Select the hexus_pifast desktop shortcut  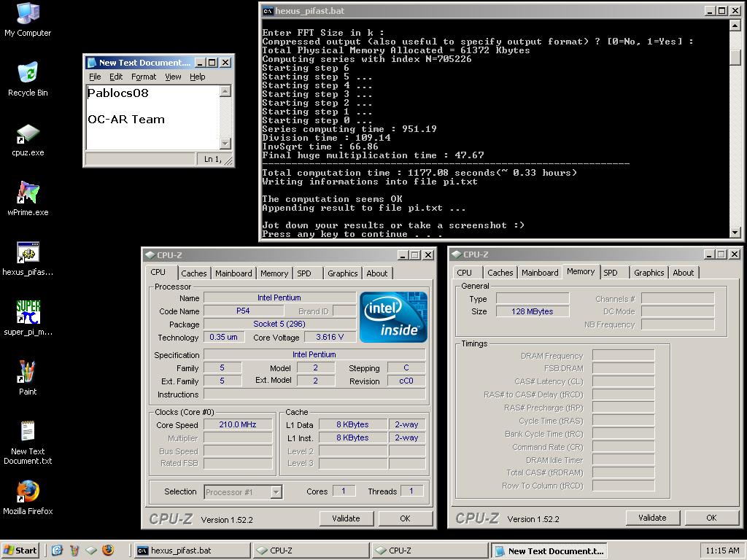[x=28, y=260]
